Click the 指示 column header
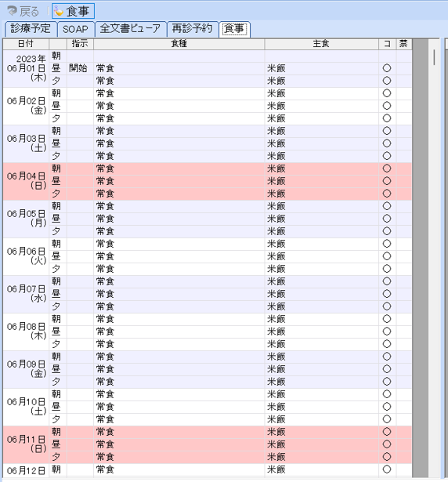448x482 pixels. [x=80, y=44]
